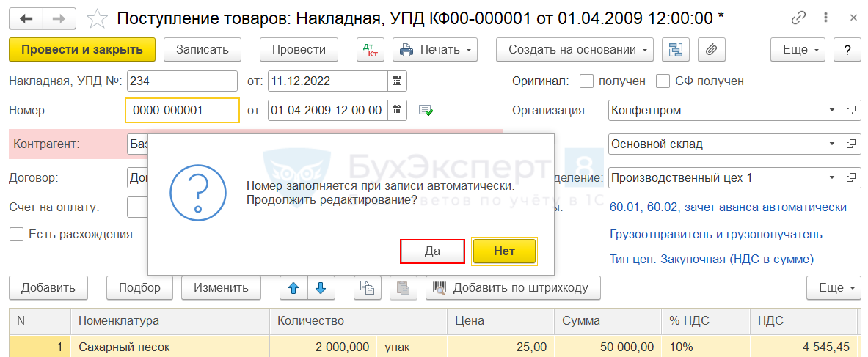Enable the Есть расхождения checkbox
The width and height of the screenshot is (868, 357).
pyautogui.click(x=17, y=234)
